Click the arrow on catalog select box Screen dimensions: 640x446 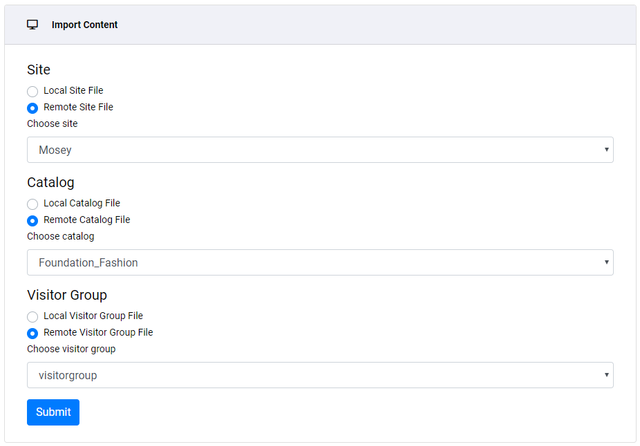coord(606,263)
